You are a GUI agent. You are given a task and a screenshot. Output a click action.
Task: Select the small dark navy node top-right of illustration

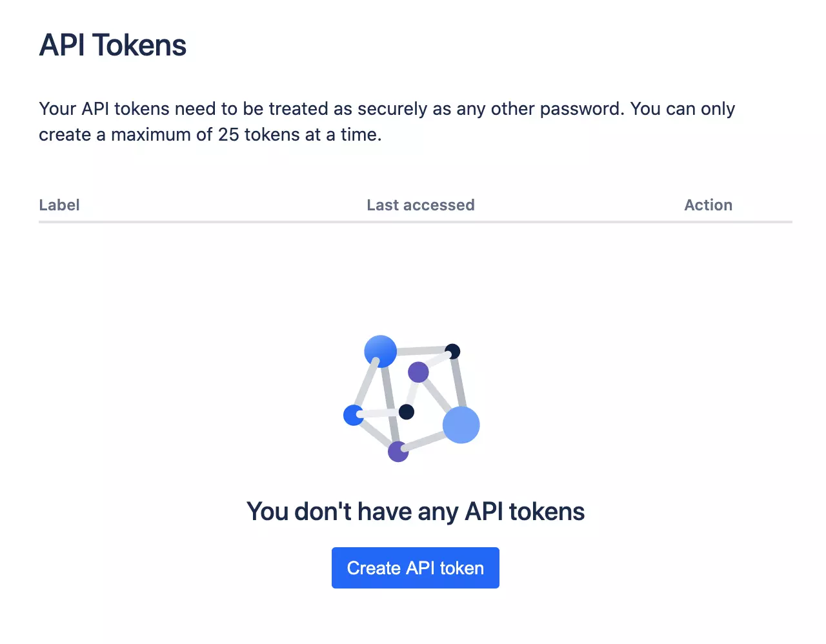[x=452, y=351]
